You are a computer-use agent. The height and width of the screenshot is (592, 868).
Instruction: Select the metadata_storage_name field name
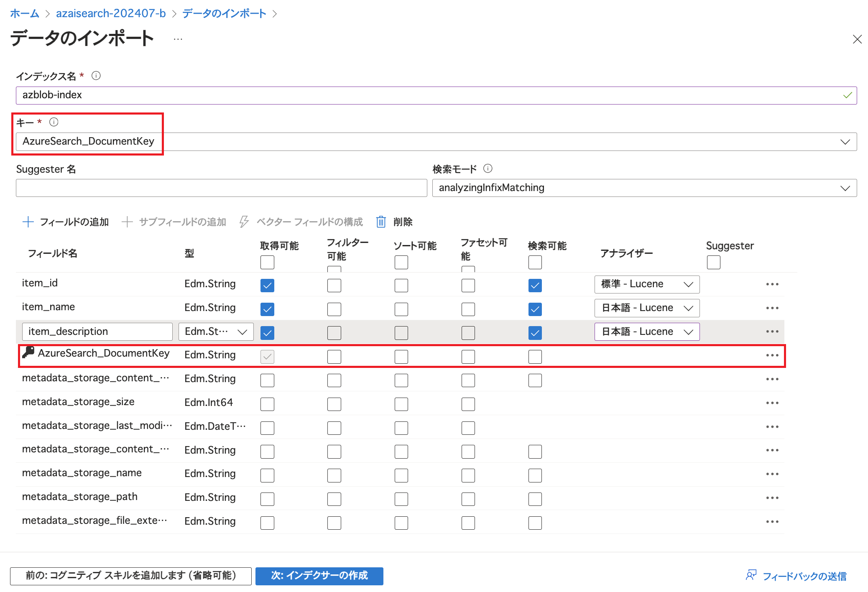[82, 473]
